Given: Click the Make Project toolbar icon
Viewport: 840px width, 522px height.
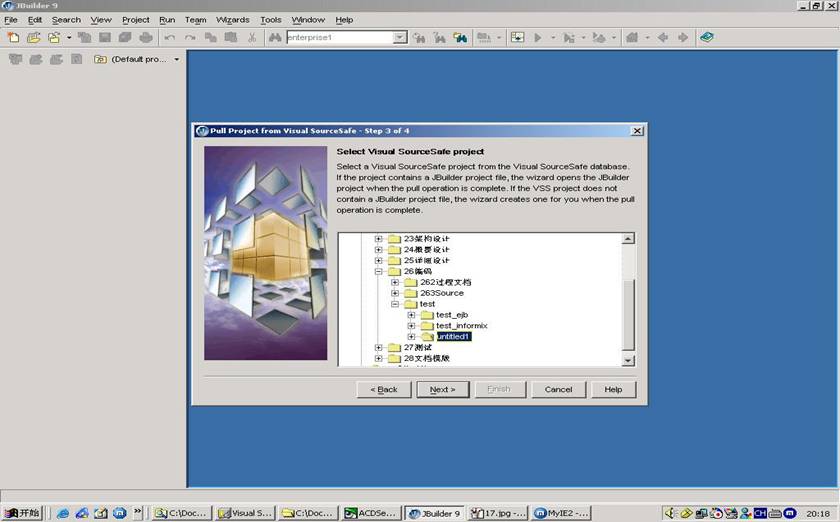Looking at the screenshot, I should click(x=484, y=38).
